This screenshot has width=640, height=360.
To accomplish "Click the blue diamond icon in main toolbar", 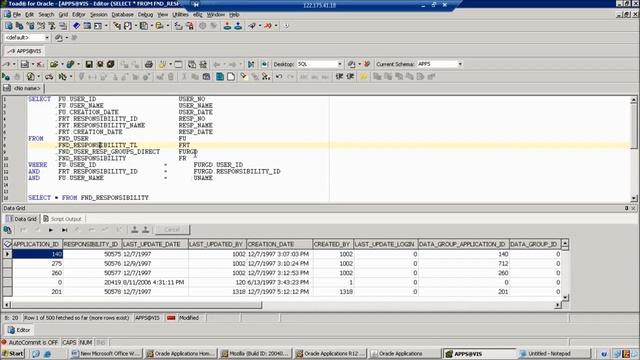I will tap(76, 26).
